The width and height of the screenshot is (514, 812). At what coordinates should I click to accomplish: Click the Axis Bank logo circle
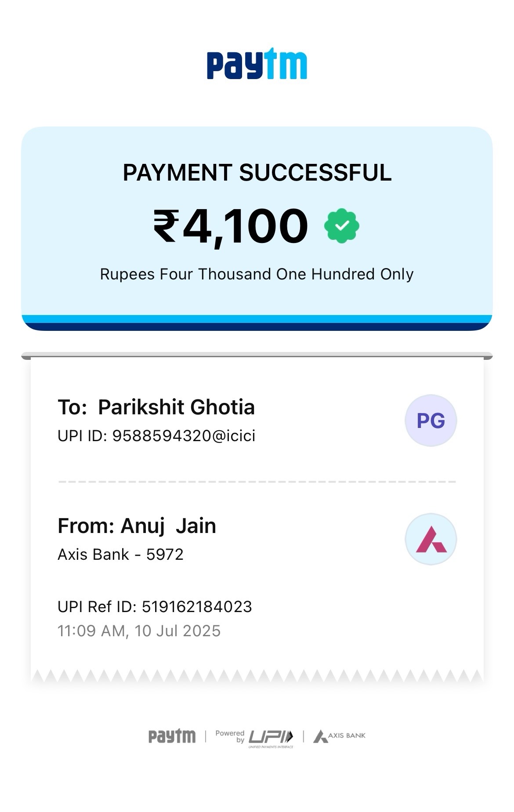click(431, 539)
